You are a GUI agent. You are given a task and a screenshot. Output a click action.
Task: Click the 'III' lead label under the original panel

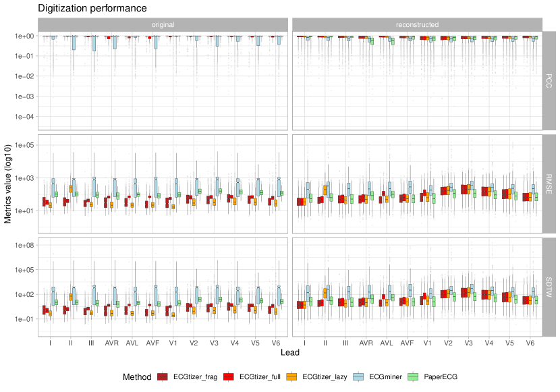[91, 343]
